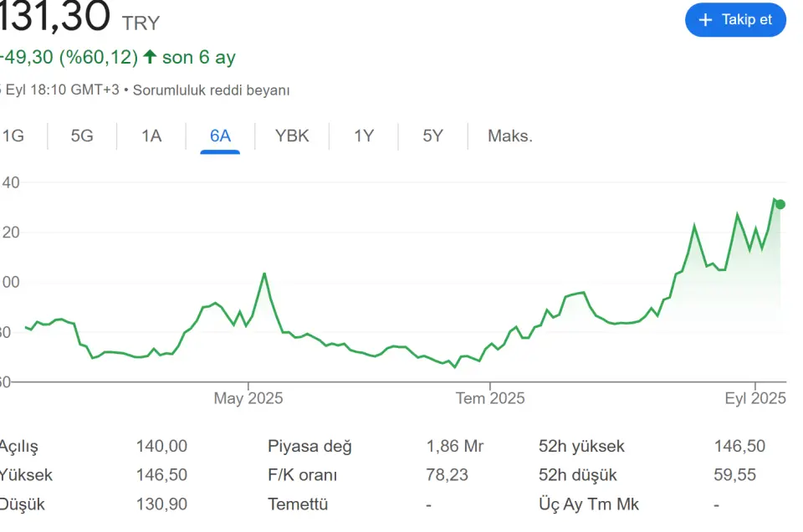This screenshot has height=532, width=803.
Task: Select the 5G time range tab
Action: [82, 136]
